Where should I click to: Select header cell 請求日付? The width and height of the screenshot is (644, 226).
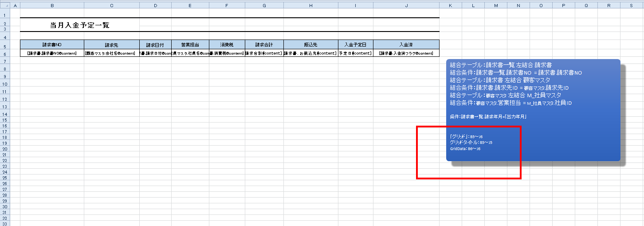click(x=155, y=45)
